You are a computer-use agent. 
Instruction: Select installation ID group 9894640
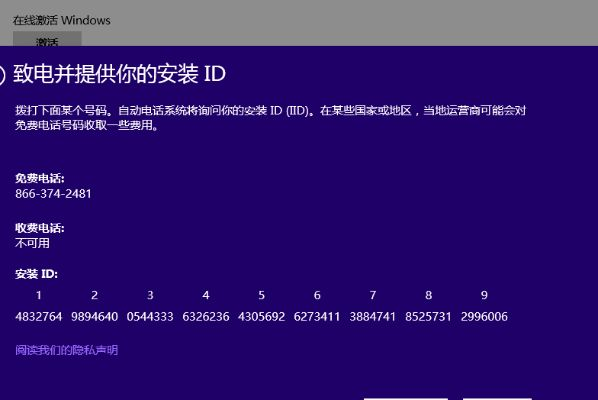pos(94,316)
